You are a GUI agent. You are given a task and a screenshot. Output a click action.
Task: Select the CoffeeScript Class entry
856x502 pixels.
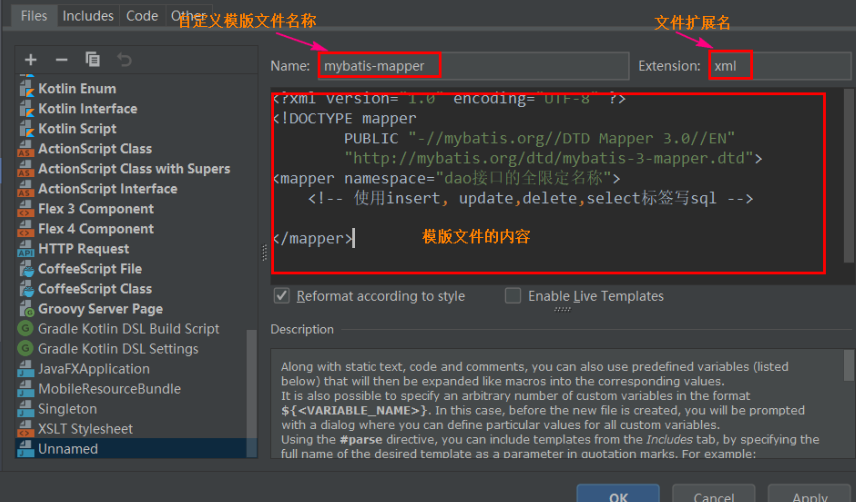tap(94, 289)
